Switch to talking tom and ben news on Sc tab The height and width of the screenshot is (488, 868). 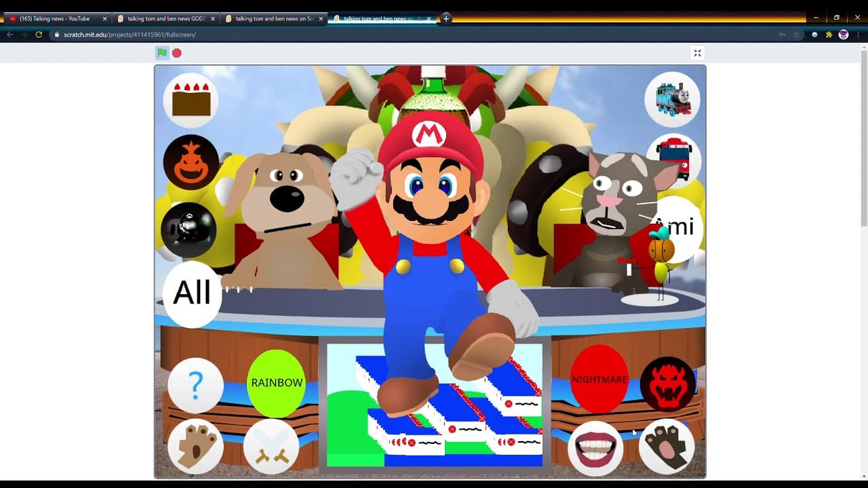tap(273, 19)
